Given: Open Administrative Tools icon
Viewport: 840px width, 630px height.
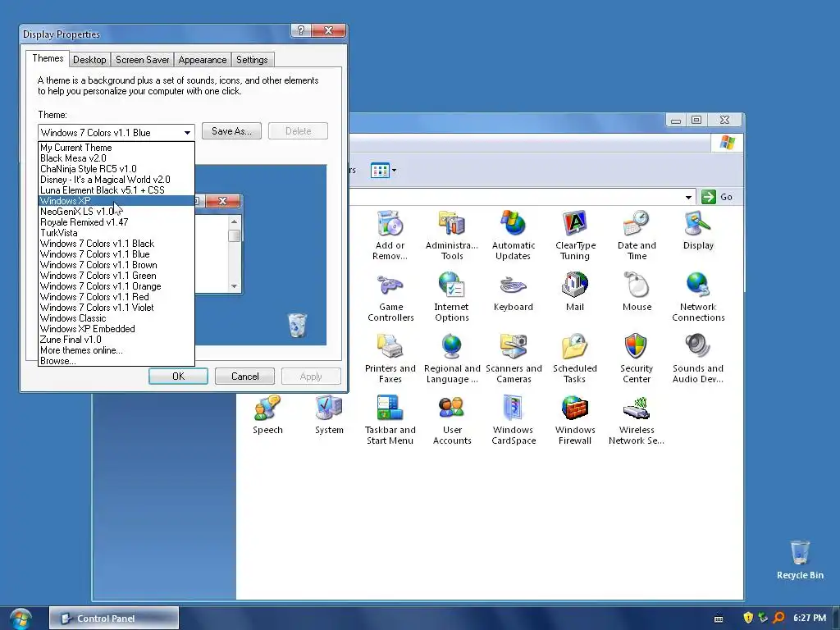Looking at the screenshot, I should pos(452,235).
